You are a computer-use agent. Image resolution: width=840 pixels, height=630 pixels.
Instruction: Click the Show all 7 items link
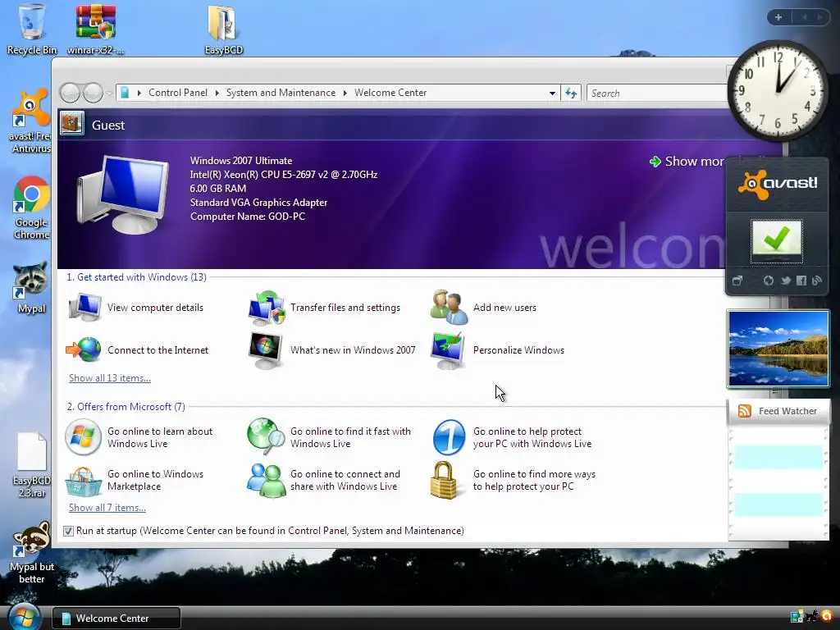coord(107,508)
